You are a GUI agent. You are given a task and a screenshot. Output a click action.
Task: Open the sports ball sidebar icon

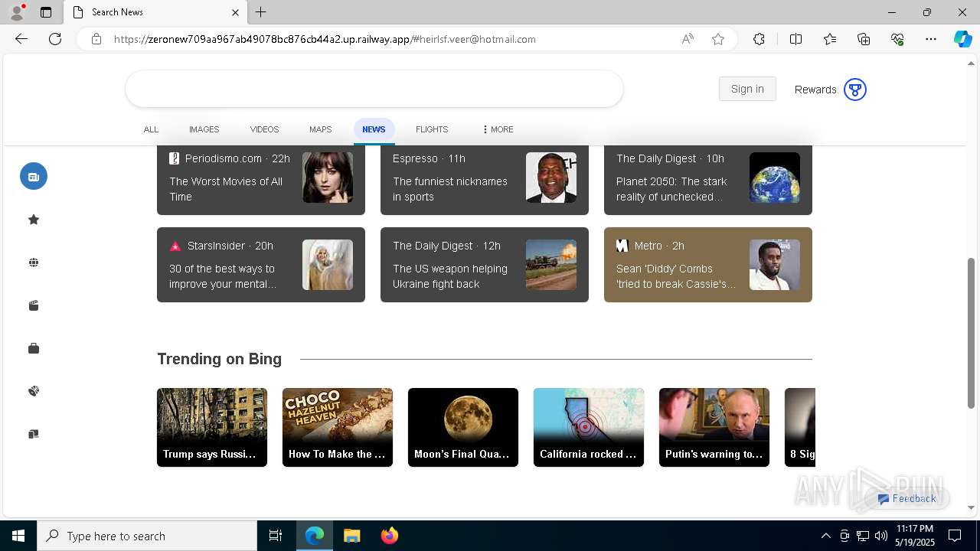click(34, 391)
